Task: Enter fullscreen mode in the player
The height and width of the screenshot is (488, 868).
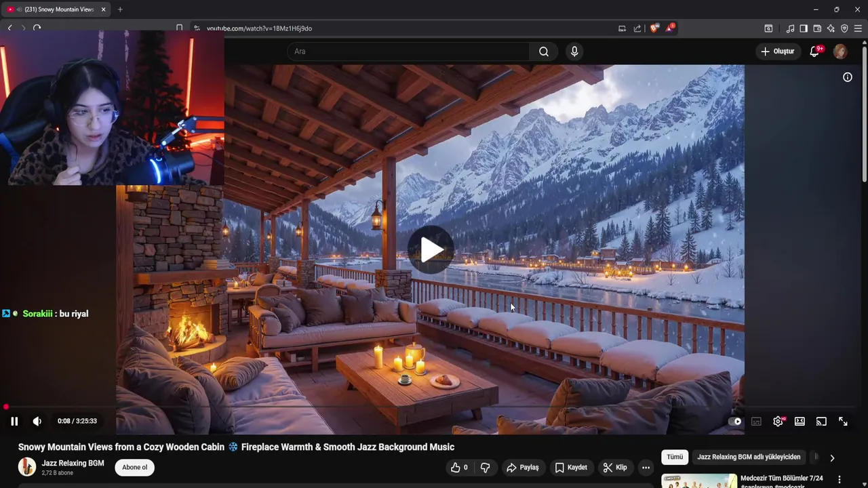Action: click(x=843, y=421)
